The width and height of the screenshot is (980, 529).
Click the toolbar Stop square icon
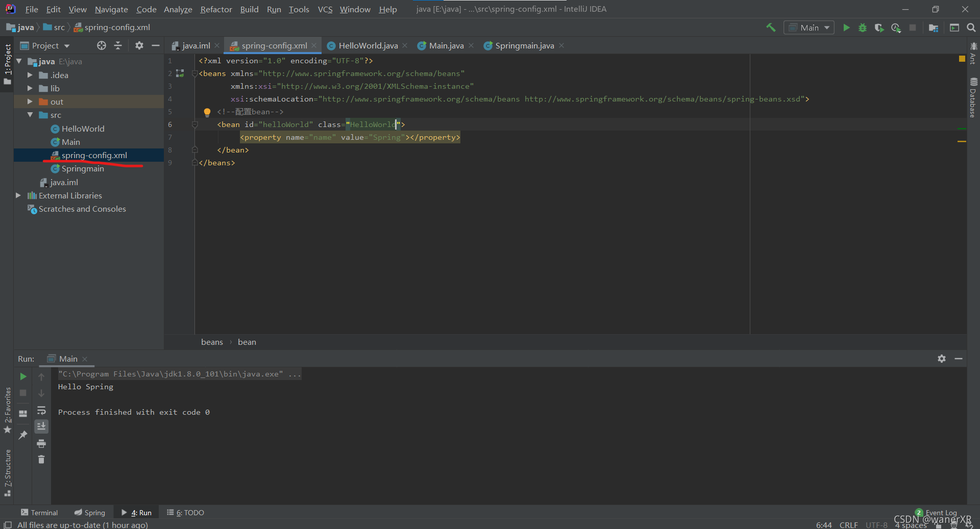(913, 28)
